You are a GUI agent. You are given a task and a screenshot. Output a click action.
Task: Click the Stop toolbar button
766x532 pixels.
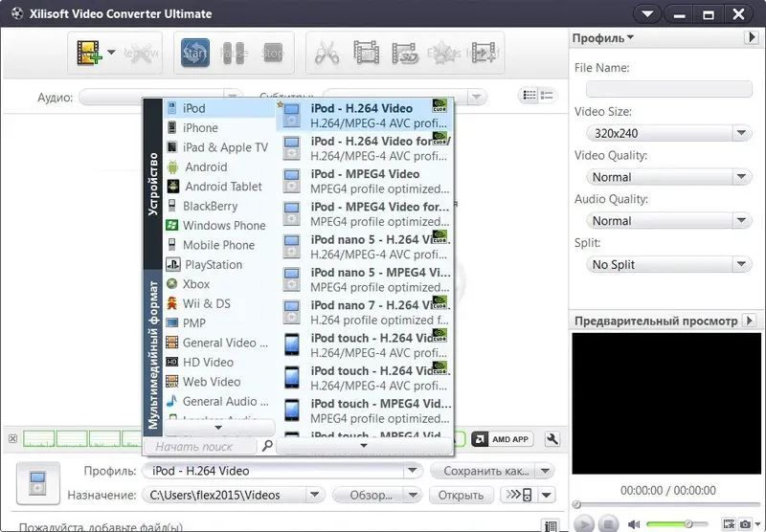[272, 53]
